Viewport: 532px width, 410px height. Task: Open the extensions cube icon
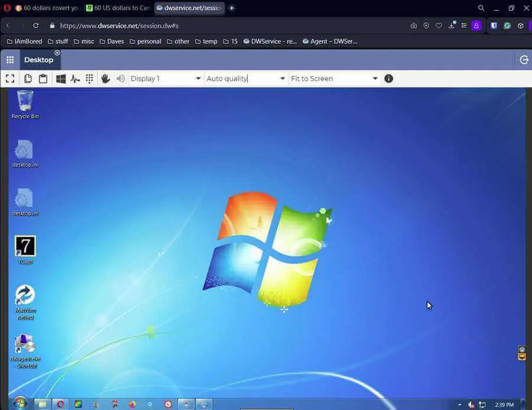pyautogui.click(x=520, y=26)
